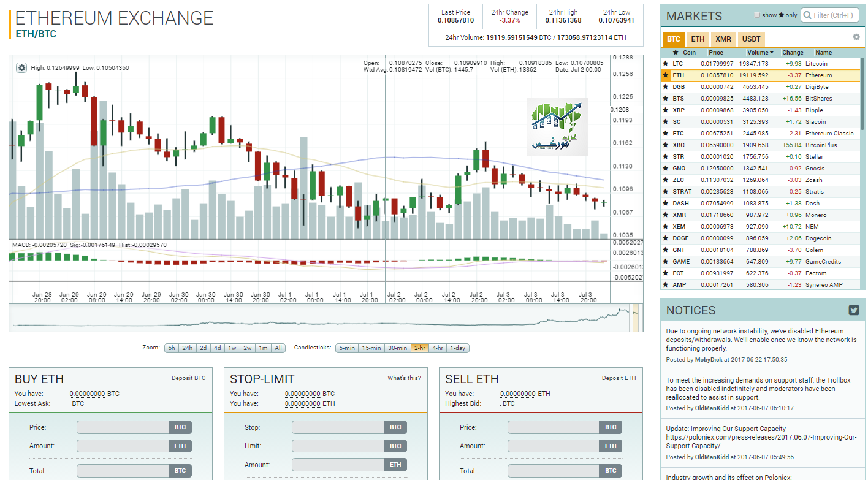Open Deposit BTC link

[x=188, y=378]
